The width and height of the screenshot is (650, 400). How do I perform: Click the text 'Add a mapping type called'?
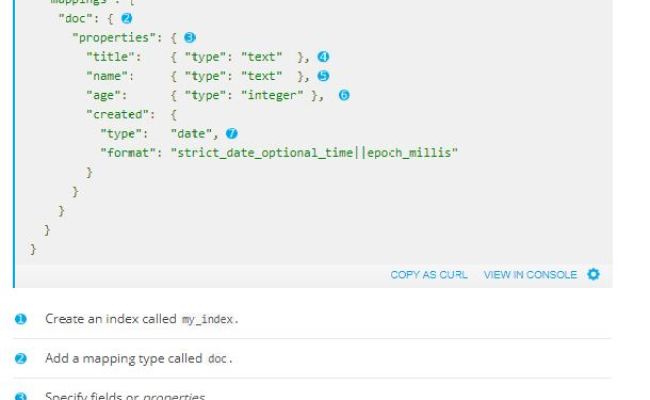click(124, 358)
